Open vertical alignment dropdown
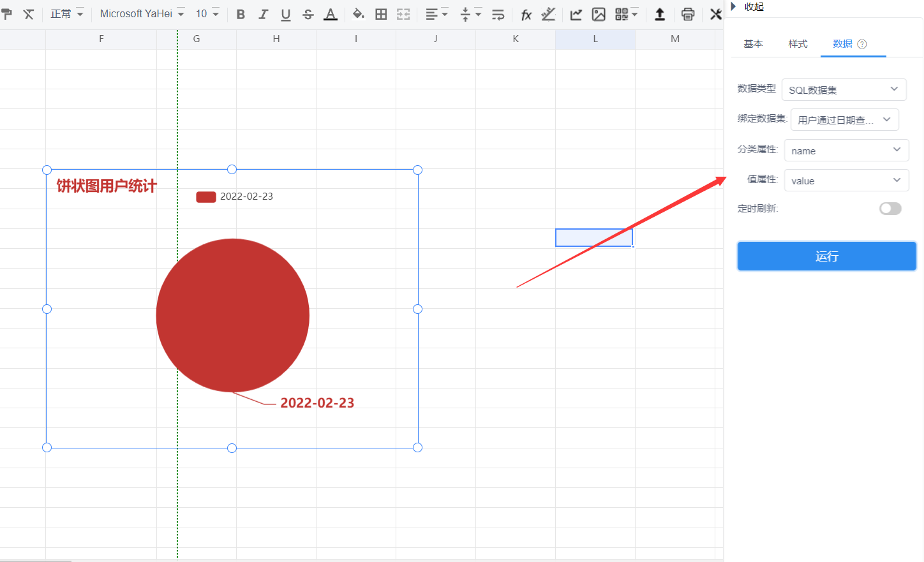This screenshot has height=562, width=924. 471,14
